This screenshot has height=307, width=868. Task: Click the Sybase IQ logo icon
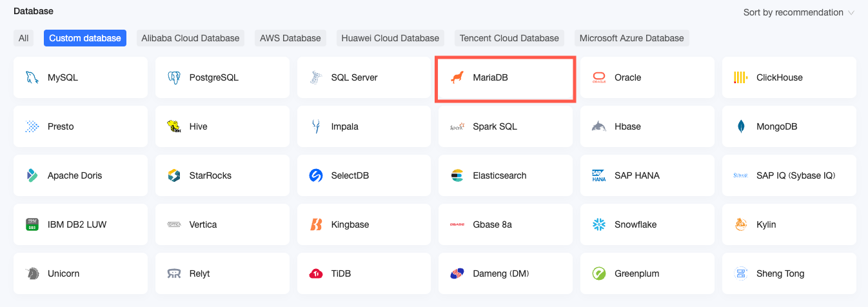click(x=741, y=175)
